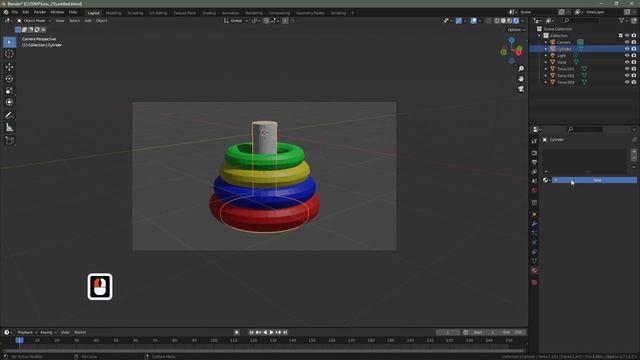Open the Physics properties tab
Screen dimensions: 640x360
pyautogui.click(x=534, y=242)
